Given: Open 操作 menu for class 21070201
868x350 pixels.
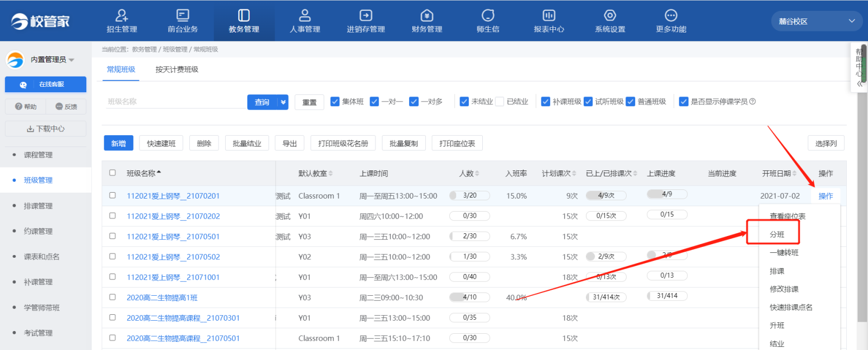Looking at the screenshot, I should pyautogui.click(x=826, y=196).
